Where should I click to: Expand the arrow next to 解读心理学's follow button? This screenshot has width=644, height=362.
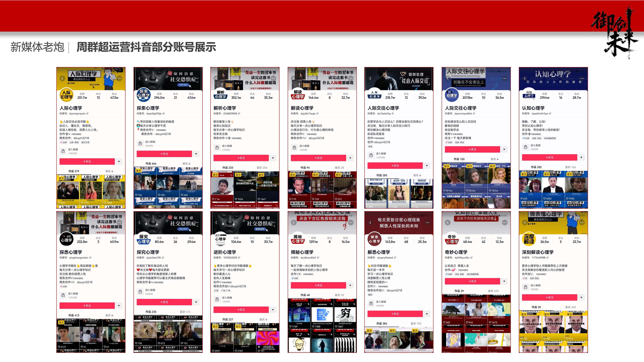(x=350, y=158)
